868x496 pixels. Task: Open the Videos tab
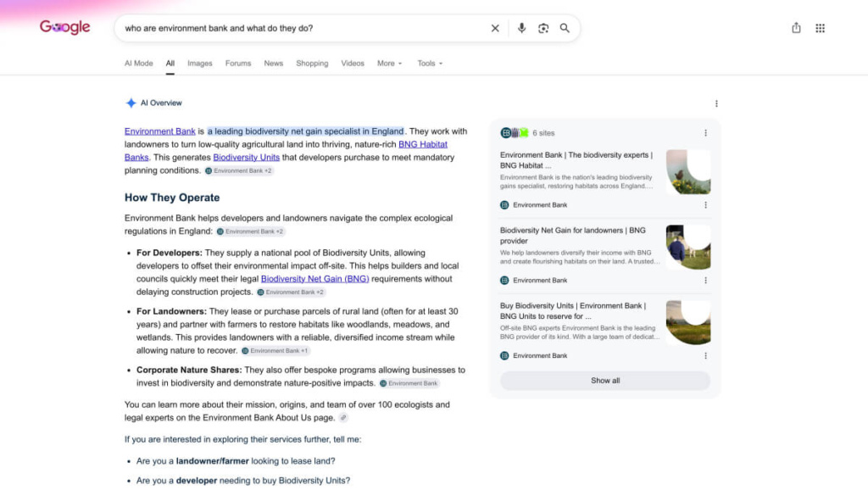[353, 63]
